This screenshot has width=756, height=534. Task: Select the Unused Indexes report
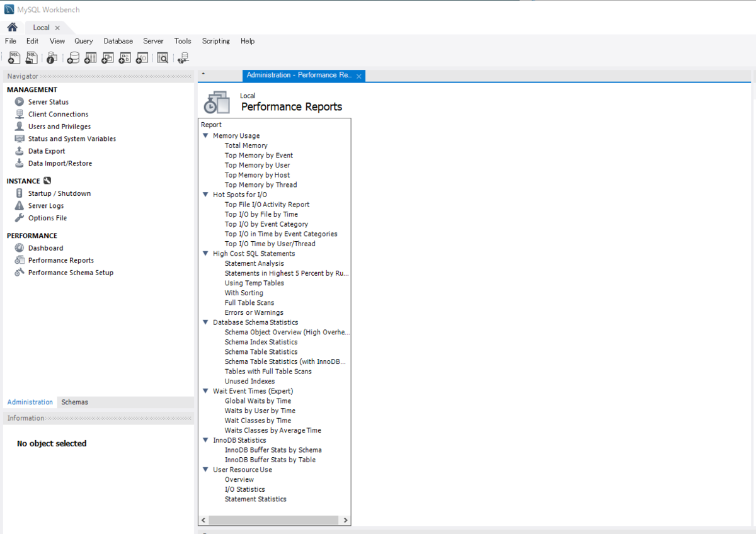(x=249, y=381)
